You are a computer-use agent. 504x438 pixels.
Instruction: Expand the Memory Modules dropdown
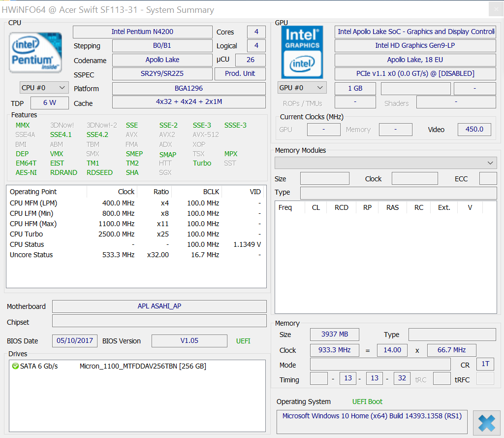point(386,163)
